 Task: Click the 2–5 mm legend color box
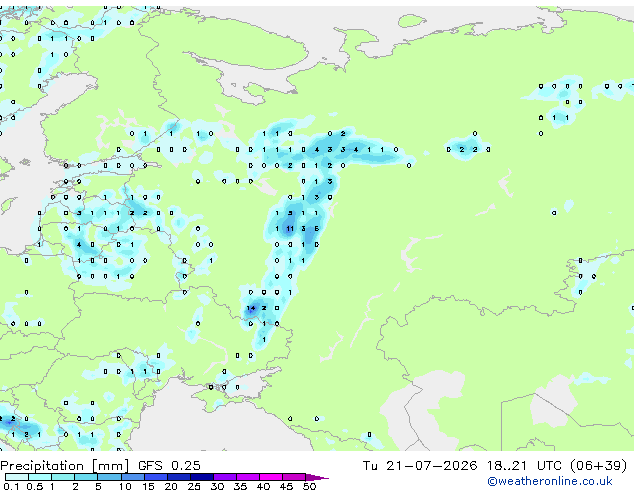point(87,477)
